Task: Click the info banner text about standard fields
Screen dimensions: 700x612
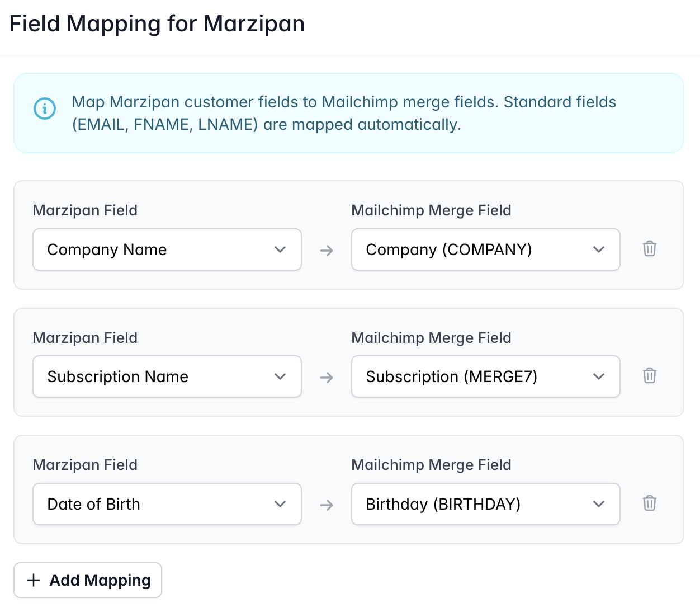Action: coord(344,113)
